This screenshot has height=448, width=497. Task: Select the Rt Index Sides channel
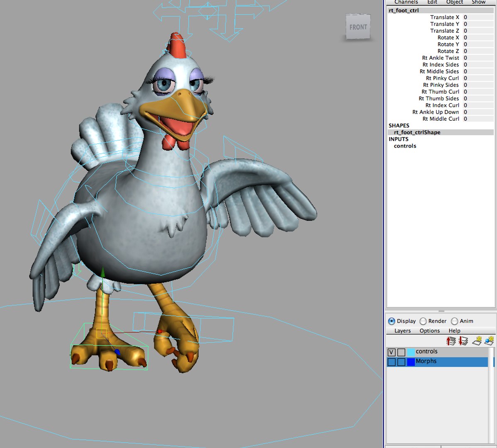click(x=441, y=65)
